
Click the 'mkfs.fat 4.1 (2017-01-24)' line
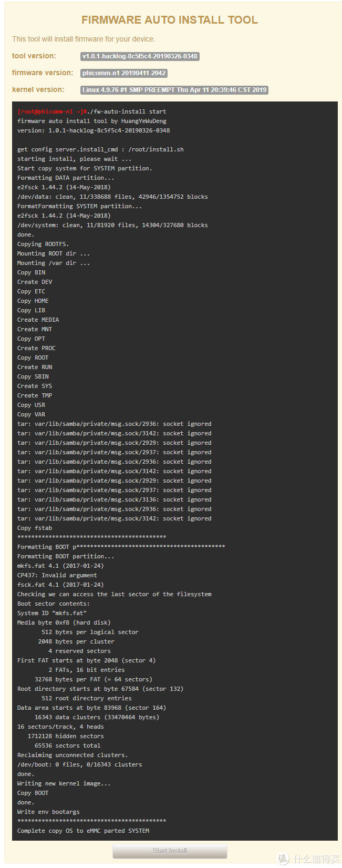(60, 566)
